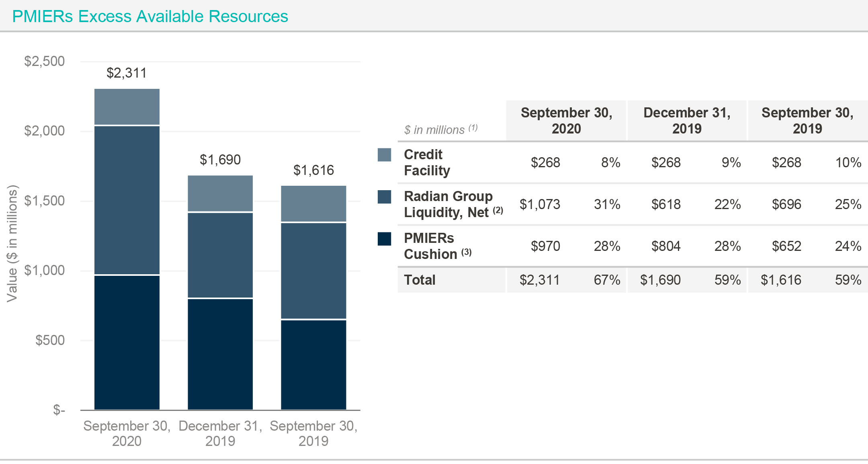Click the PMIERs Cushion legend color swatch
This screenshot has width=868, height=464.
pos(384,238)
